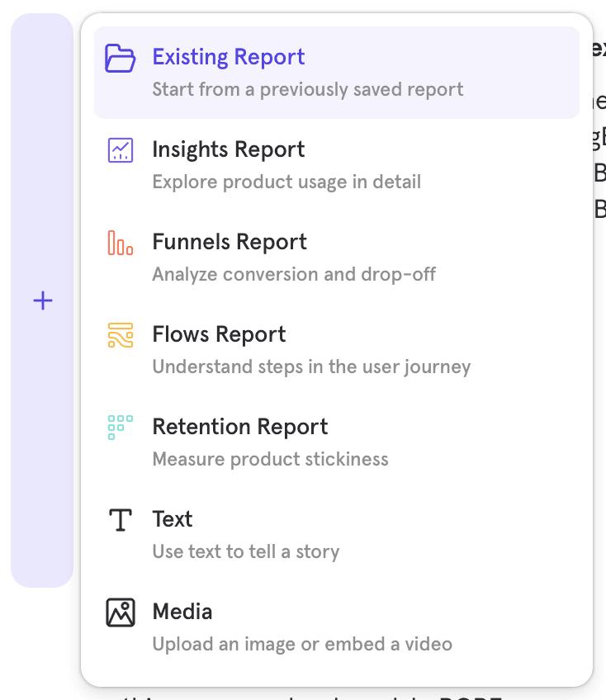Click the Insights Report line chart icon
606x700 pixels.
pyautogui.click(x=121, y=150)
